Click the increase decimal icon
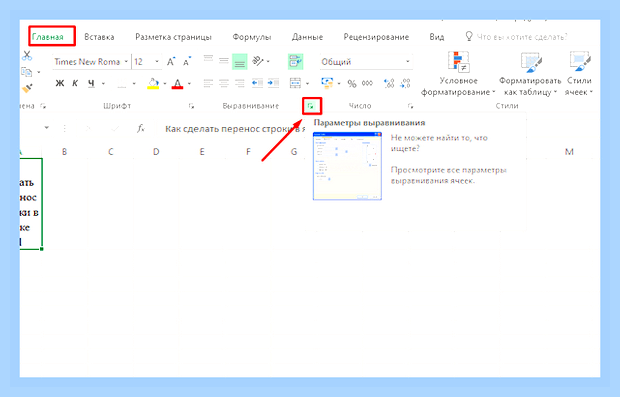 [x=389, y=83]
